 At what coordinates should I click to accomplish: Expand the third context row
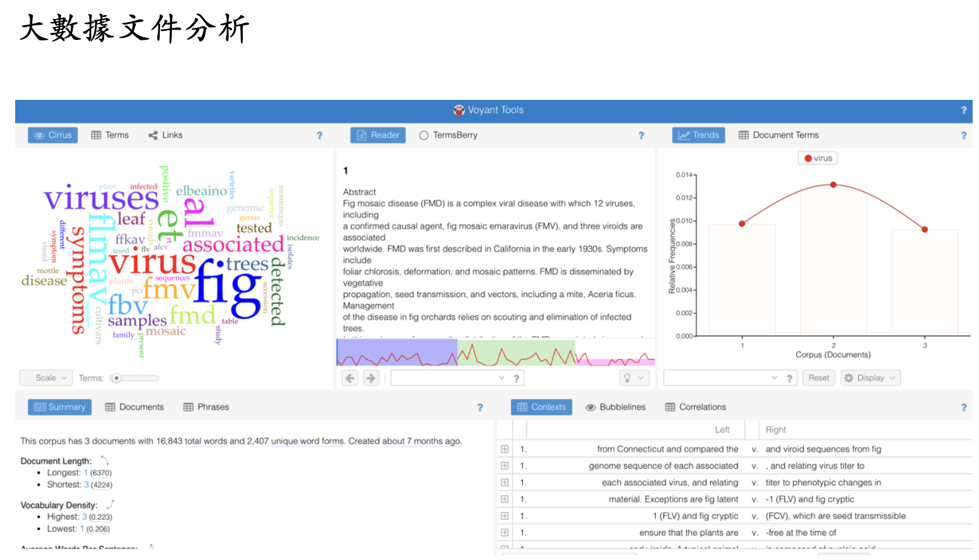coord(505,482)
